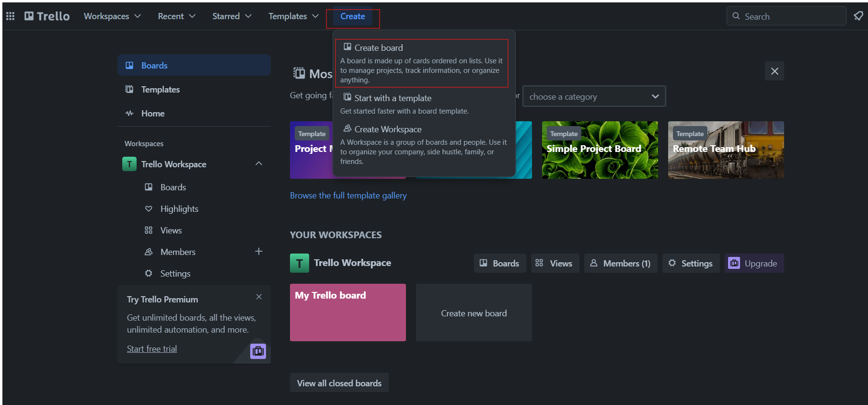Screen dimensions: 868x405
Task: Click the Most popular templates board icon
Action: [x=299, y=73]
